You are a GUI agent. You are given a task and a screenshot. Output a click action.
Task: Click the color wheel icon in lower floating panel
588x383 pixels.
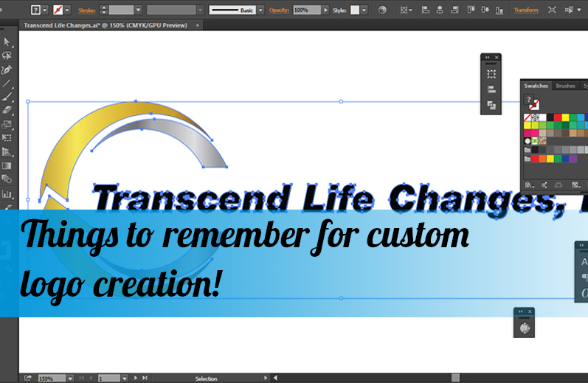525,328
